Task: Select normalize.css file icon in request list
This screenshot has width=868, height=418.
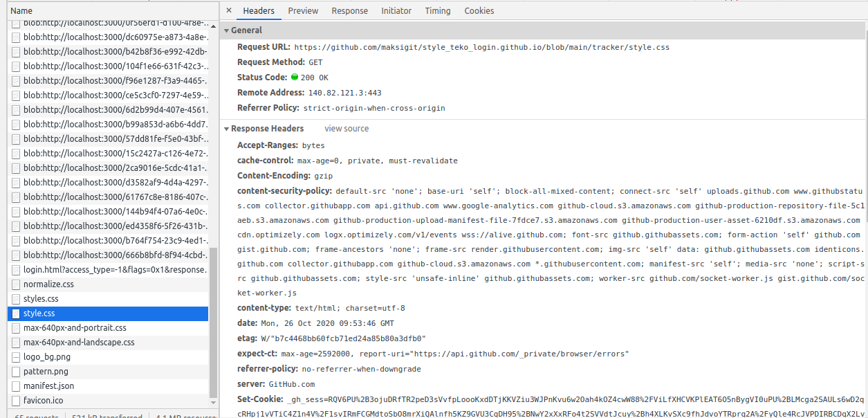Action: [16, 284]
